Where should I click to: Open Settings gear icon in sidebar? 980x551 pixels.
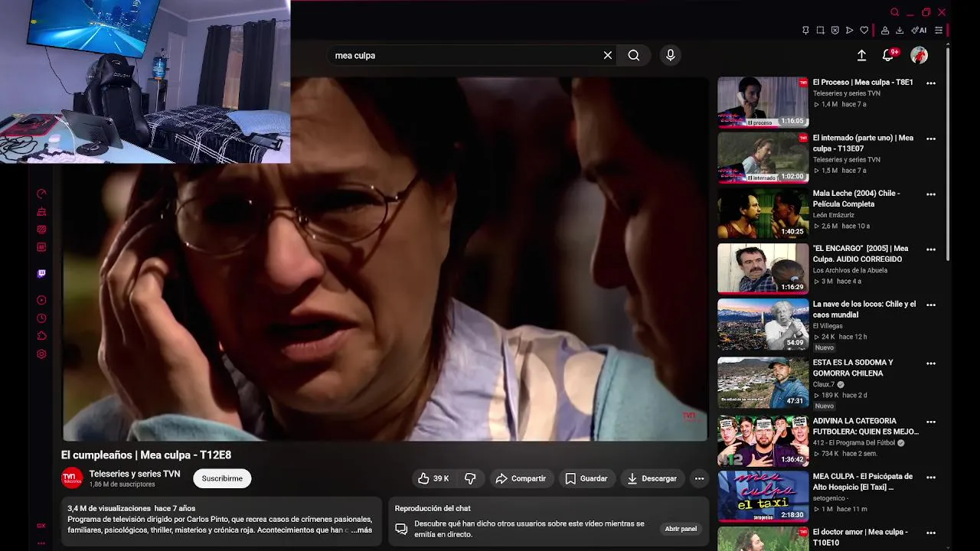pyautogui.click(x=41, y=354)
